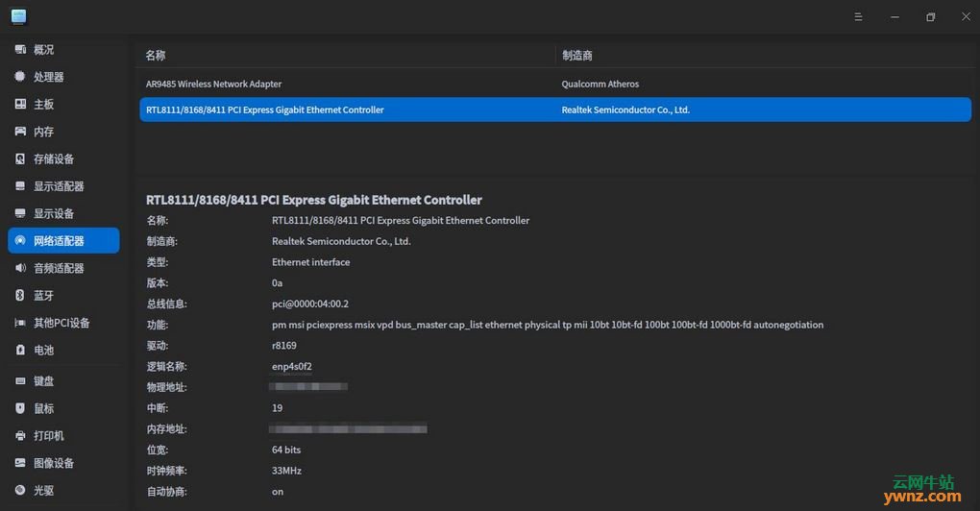Click the 驱动 label
The height and width of the screenshot is (511, 980).
157,346
